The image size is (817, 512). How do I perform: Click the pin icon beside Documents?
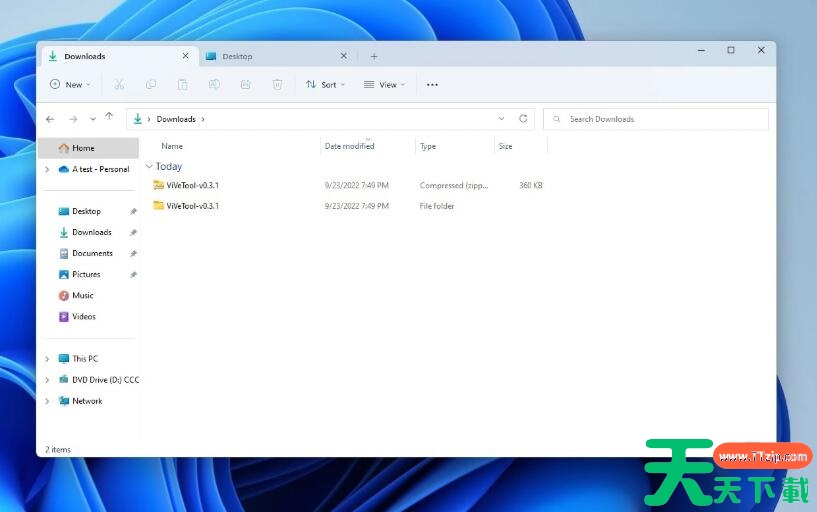coord(133,254)
